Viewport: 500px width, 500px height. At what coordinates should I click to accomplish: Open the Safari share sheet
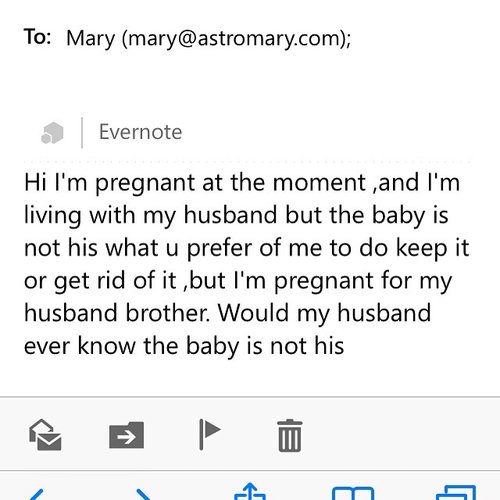250,491
